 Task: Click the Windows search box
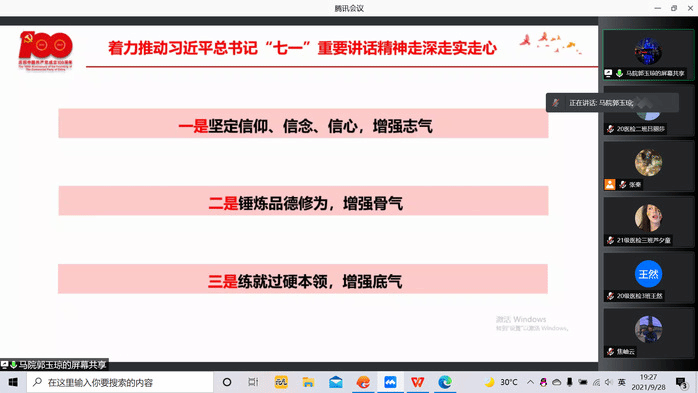[x=120, y=382]
